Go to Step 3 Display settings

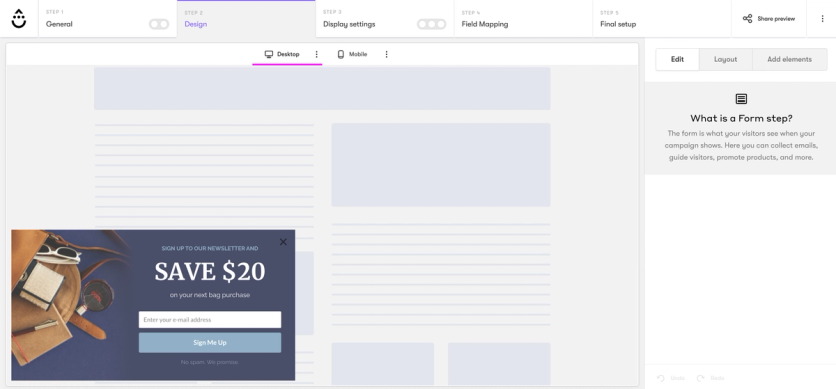click(385, 19)
